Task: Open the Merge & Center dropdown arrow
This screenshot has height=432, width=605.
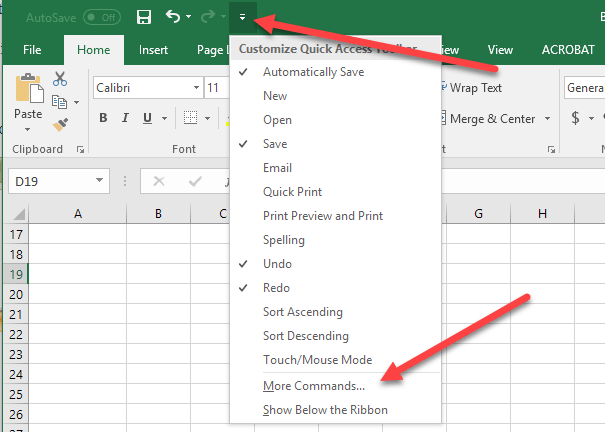Action: (x=547, y=119)
